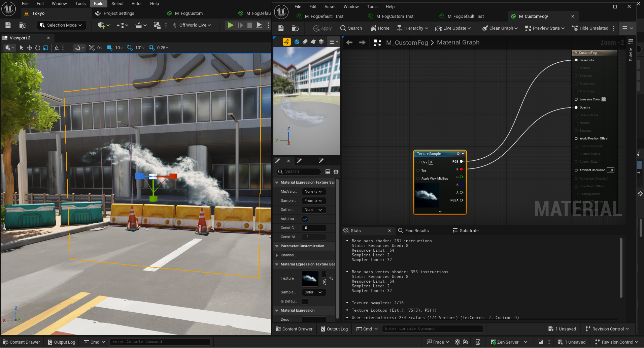
Task: Navigate forward in material graph history
Action: 362,42
